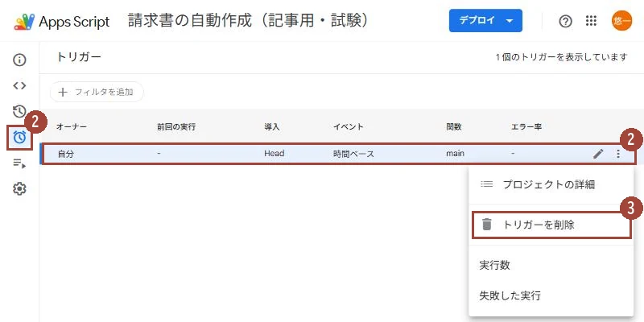Screen dimensions: 644x322
Task: Click the project title 請求書の自動作成
Action: 248,21
